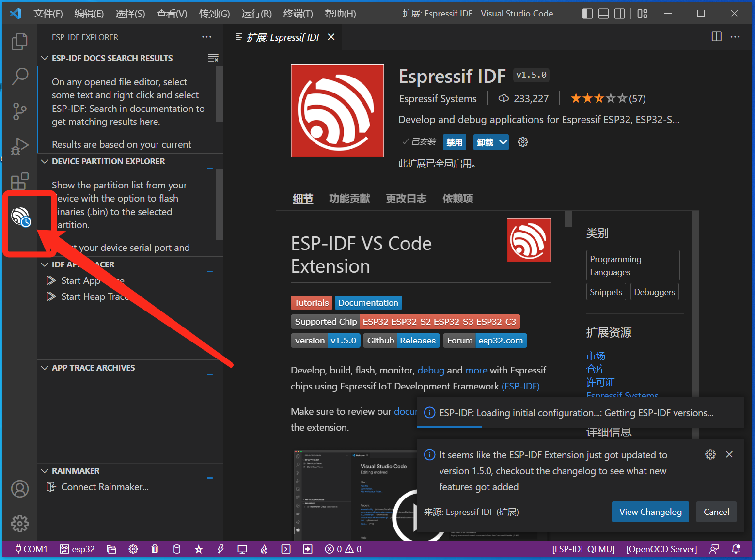The image size is (755, 560).
Task: Click the flame icon in status bar
Action: [x=264, y=549]
